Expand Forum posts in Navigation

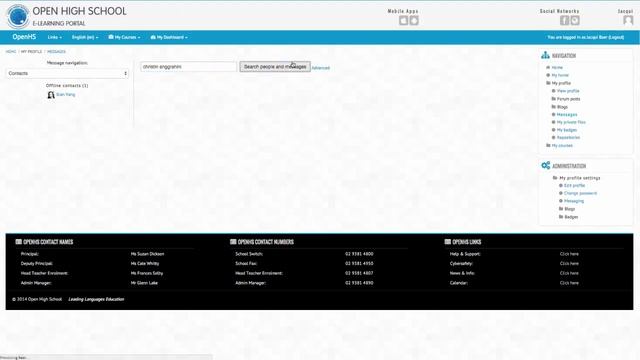568,99
